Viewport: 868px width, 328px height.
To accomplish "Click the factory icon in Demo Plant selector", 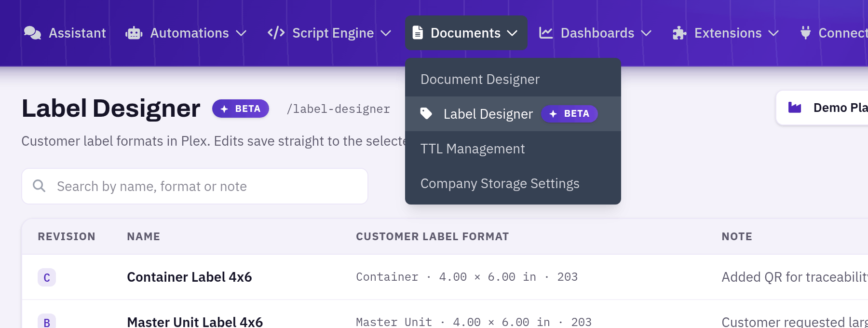I will point(795,108).
